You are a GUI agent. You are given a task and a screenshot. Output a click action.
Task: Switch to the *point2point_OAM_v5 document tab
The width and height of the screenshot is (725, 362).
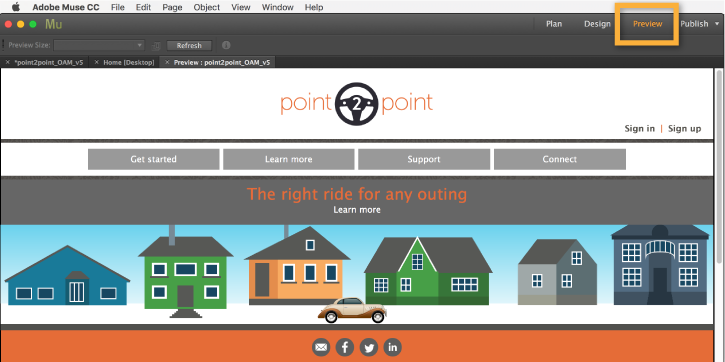(x=49, y=62)
